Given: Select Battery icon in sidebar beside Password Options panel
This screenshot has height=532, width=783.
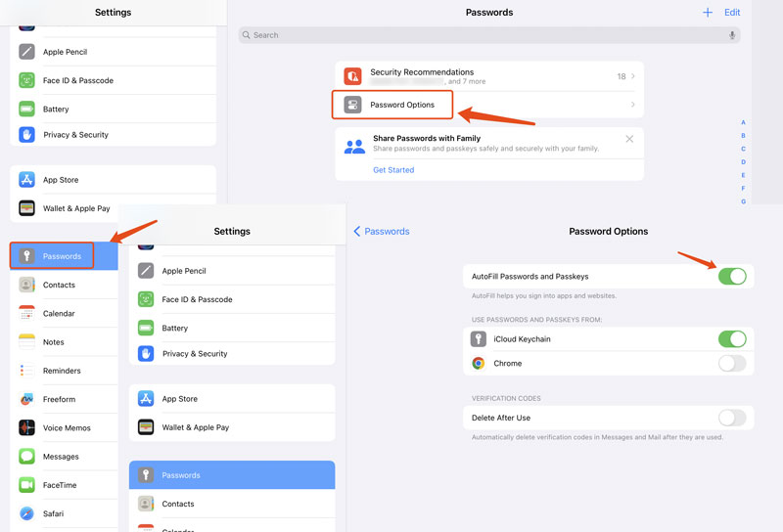Looking at the screenshot, I should coord(146,328).
